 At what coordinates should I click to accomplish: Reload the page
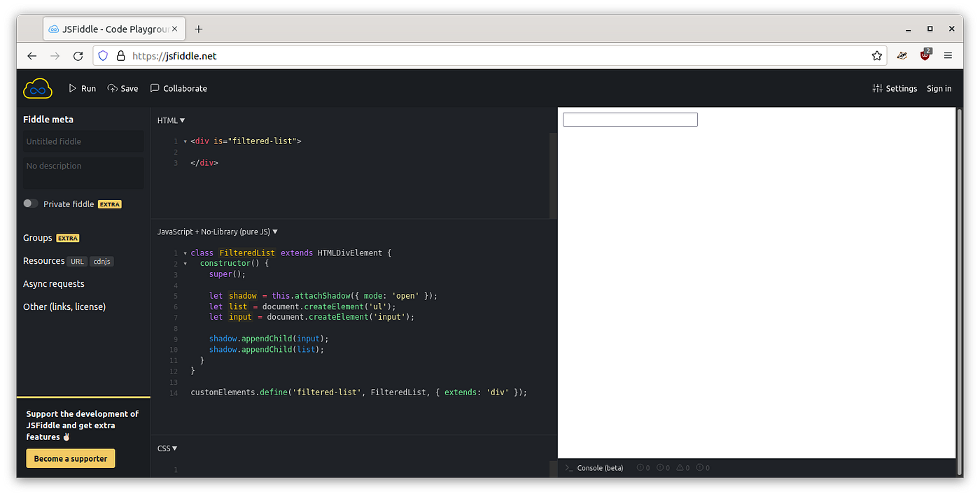click(78, 56)
